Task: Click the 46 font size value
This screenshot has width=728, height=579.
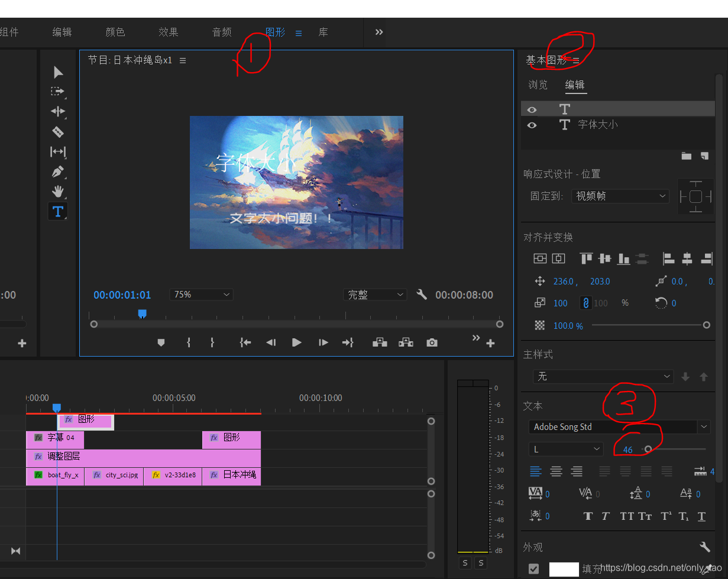Action: coord(628,450)
